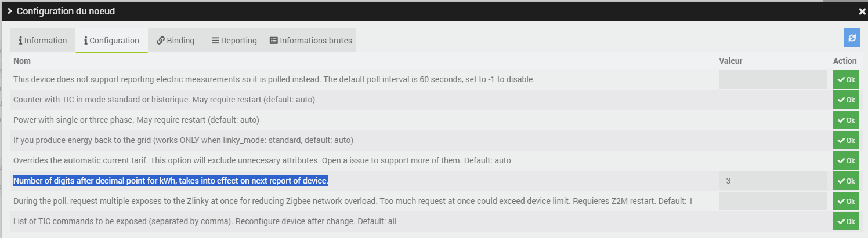Viewport: 868px width, 238px height.
Task: Apply the energy production to grid setting
Action: (846, 140)
